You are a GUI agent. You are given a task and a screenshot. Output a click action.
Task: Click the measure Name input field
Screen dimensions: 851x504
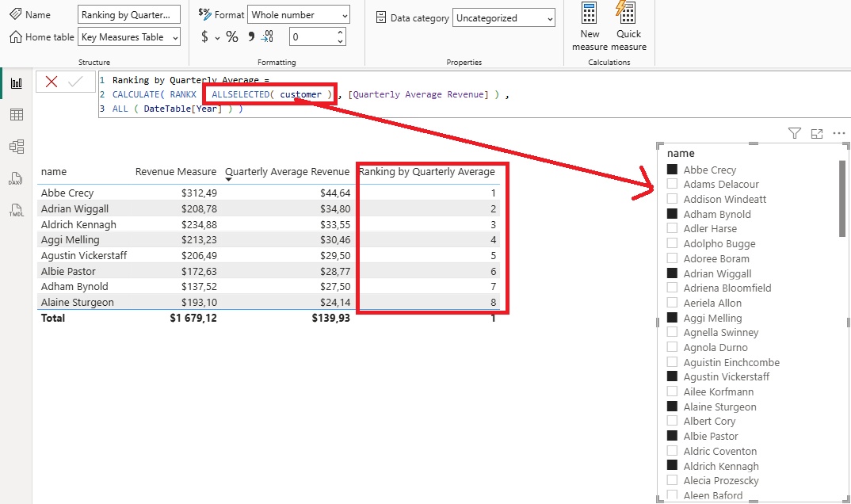click(x=129, y=15)
